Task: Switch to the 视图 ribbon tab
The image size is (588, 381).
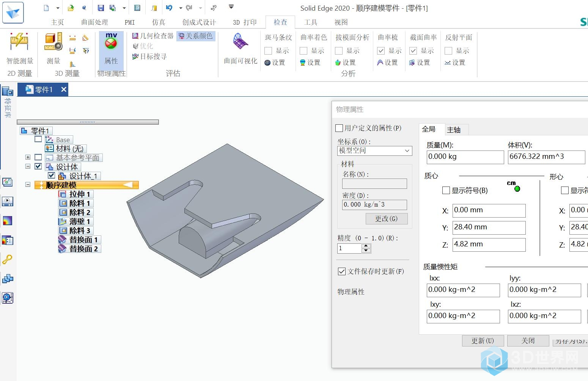Action: (x=341, y=22)
